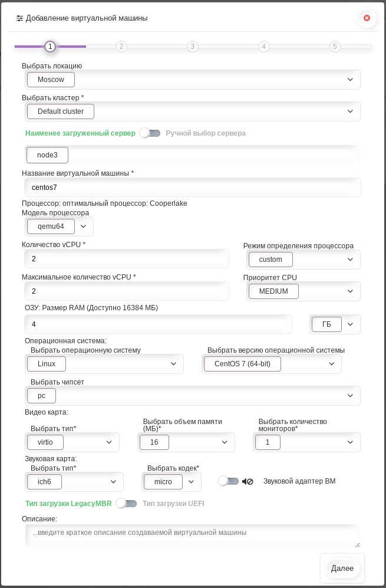Click the description text area
This screenshot has height=588, width=386.
pos(193,536)
